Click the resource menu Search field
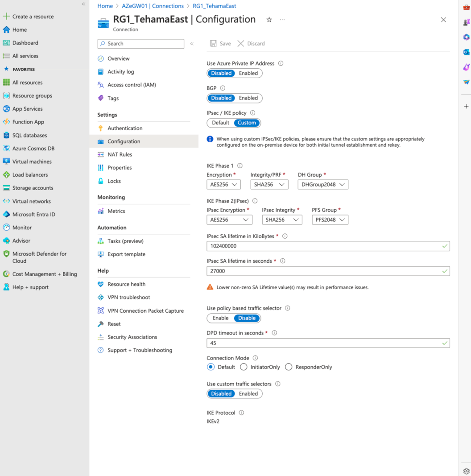The height and width of the screenshot is (476, 471). tap(141, 43)
